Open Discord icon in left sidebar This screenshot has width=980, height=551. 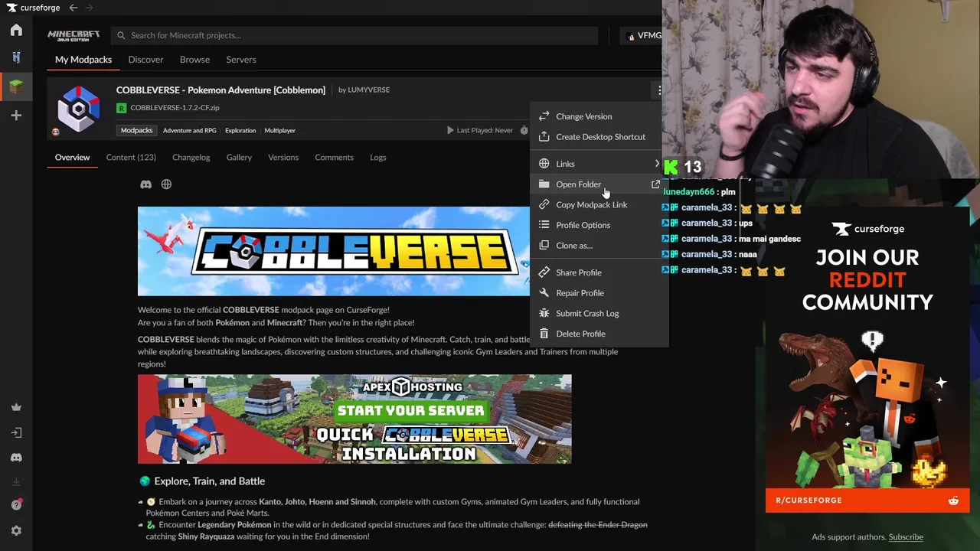tap(16, 458)
